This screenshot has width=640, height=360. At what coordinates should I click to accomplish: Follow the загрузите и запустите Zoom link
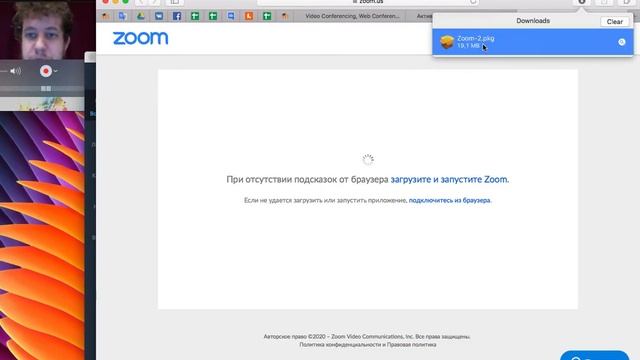[450, 179]
